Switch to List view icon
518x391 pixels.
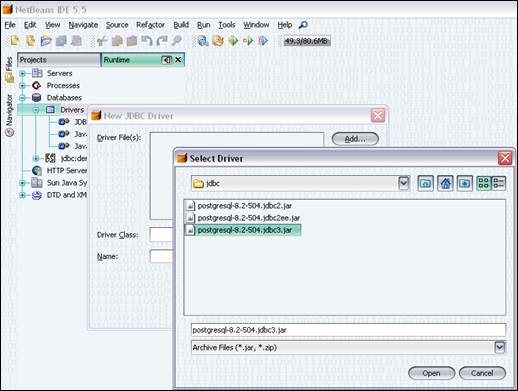[484, 183]
